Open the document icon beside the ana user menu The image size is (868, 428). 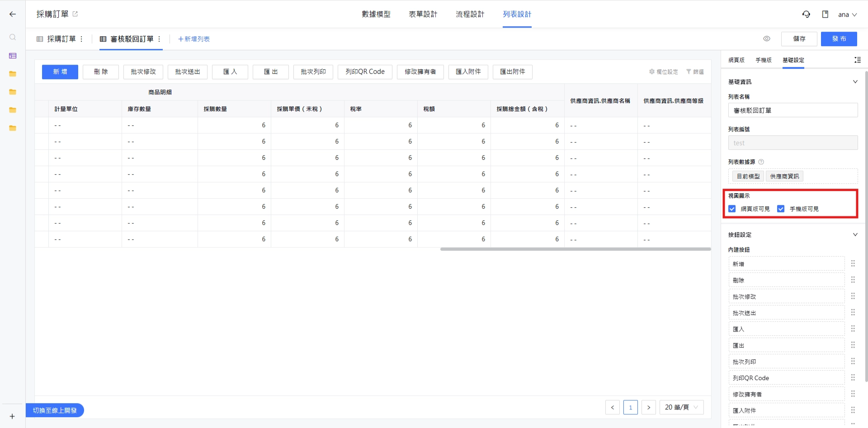pos(825,14)
